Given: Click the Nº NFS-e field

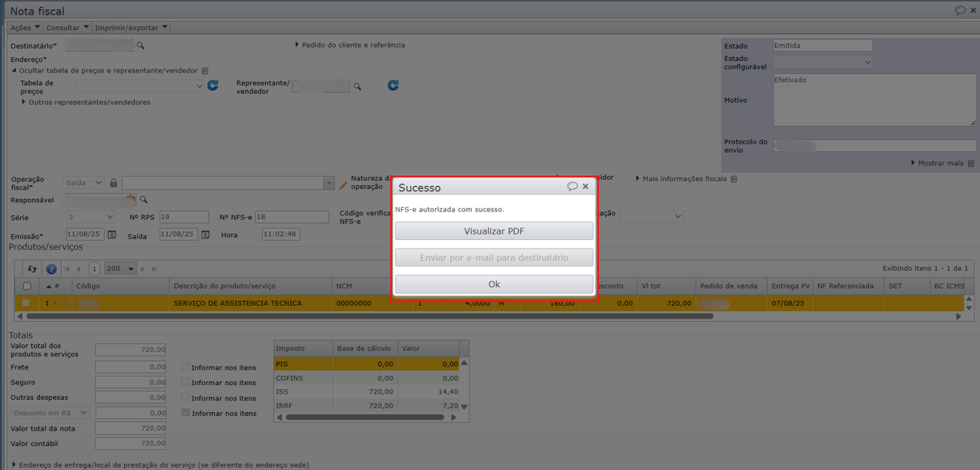Looking at the screenshot, I should click(x=292, y=218).
